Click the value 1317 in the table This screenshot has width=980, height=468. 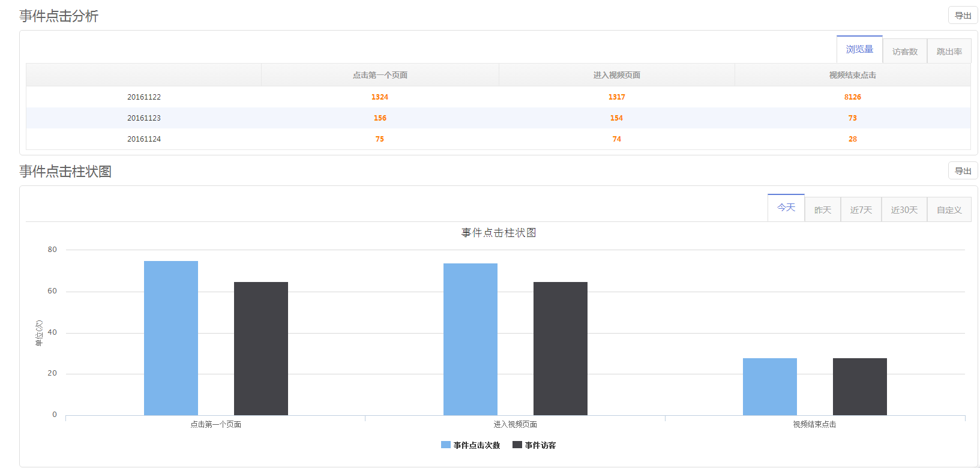click(x=616, y=97)
